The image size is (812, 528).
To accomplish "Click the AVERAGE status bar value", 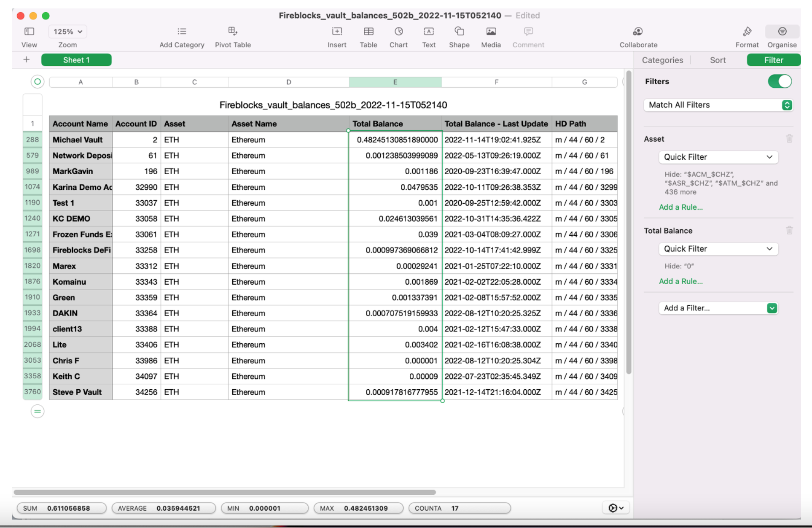I will [164, 508].
